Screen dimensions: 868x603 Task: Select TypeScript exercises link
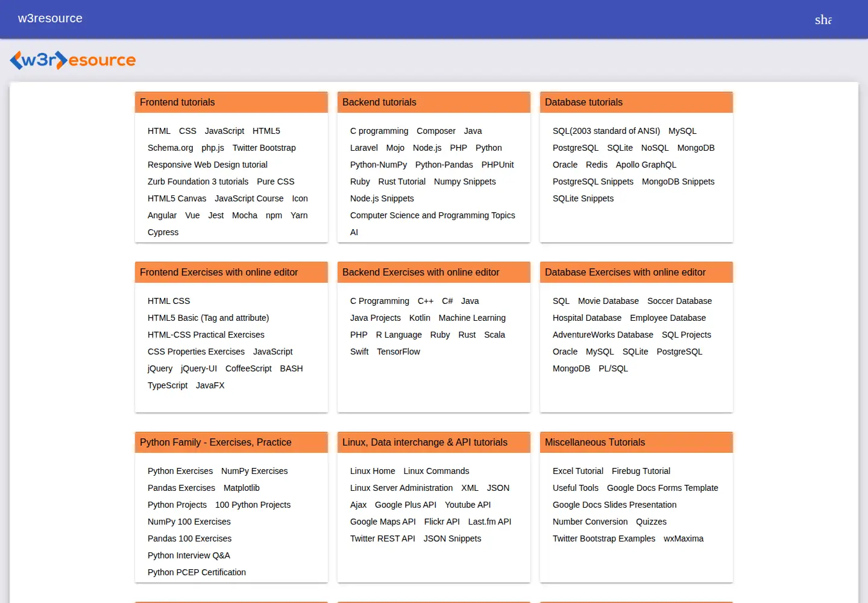click(x=168, y=385)
